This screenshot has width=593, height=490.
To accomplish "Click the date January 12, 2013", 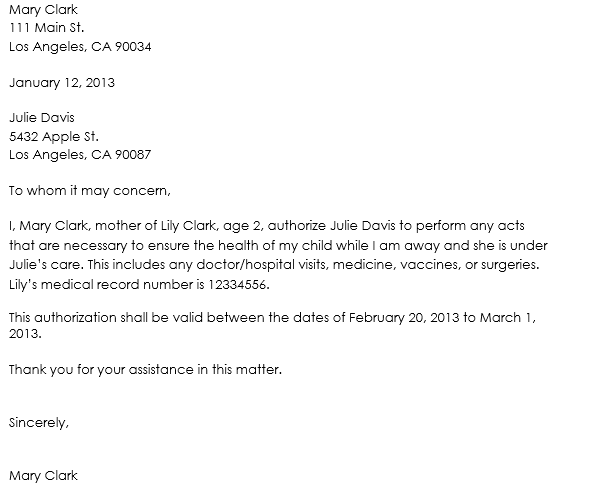I will point(62,83).
